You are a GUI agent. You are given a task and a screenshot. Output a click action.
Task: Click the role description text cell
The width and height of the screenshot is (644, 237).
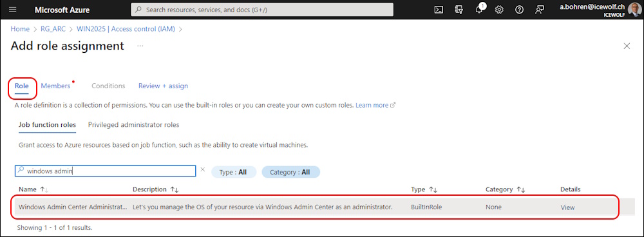point(263,207)
